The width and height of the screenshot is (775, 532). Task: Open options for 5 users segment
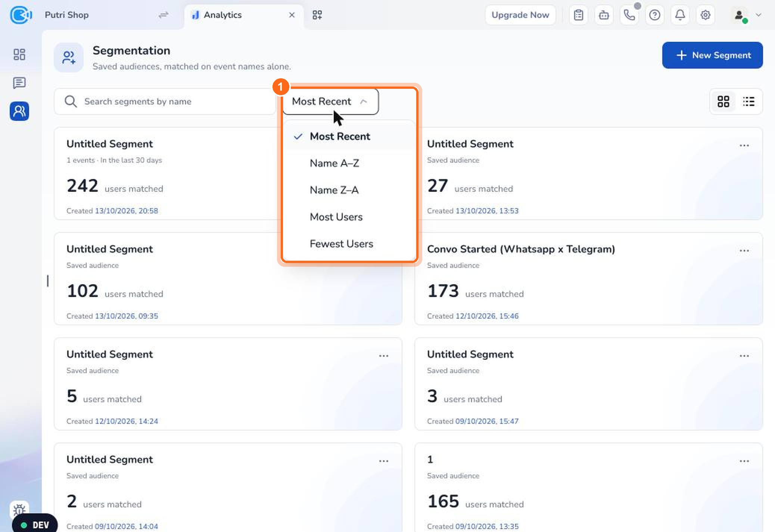click(383, 356)
